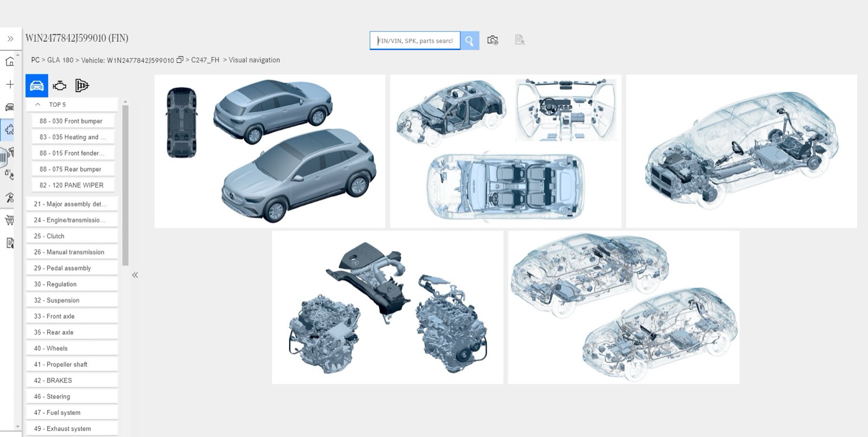Select 32 - Suspension group
Screen dimensions: 868x437
(x=72, y=300)
